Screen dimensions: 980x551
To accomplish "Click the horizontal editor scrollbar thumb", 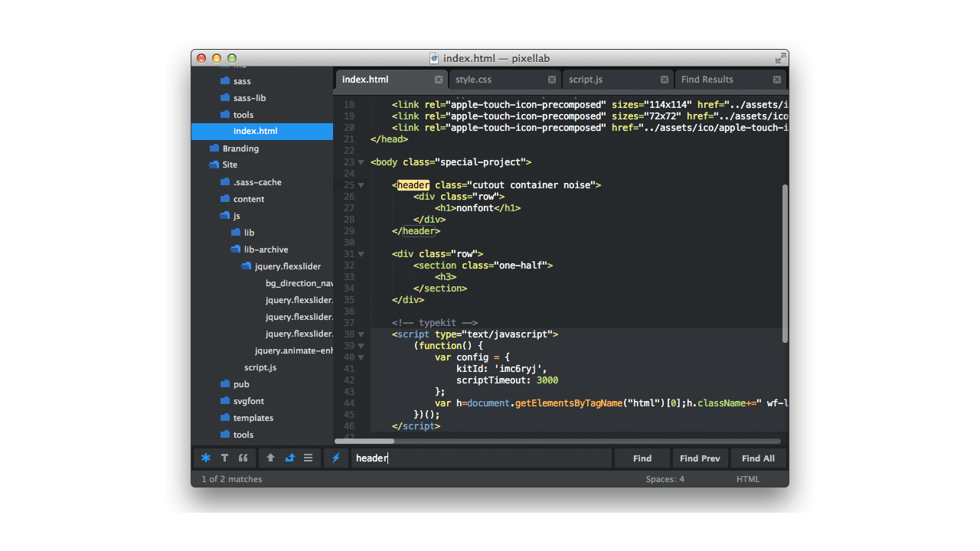I will [x=364, y=441].
